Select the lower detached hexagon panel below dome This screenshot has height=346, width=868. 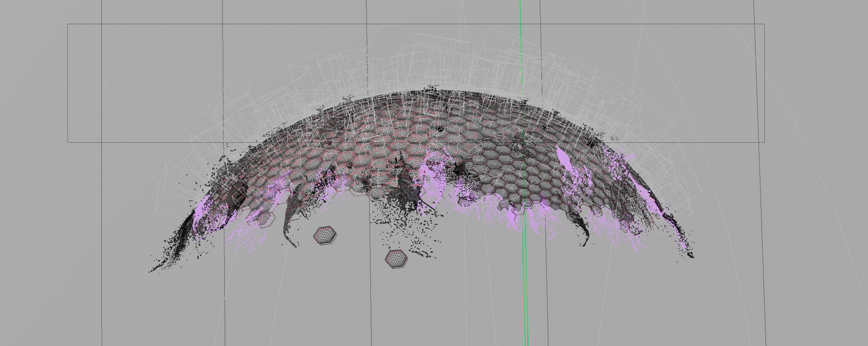click(396, 259)
